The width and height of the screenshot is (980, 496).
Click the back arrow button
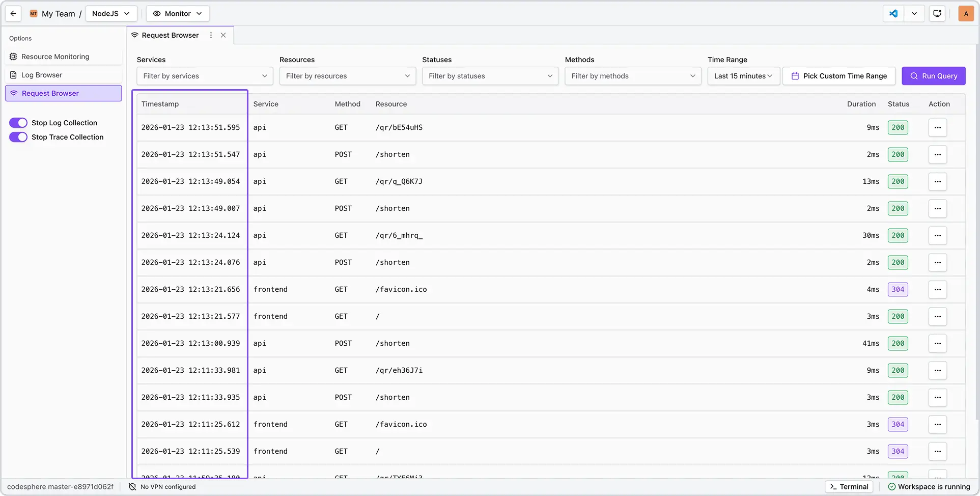click(x=13, y=14)
